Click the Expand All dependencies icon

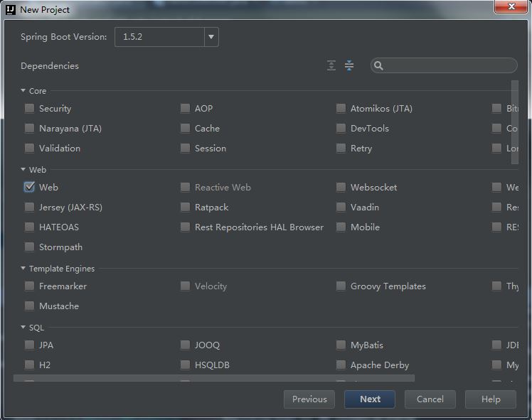coord(331,65)
